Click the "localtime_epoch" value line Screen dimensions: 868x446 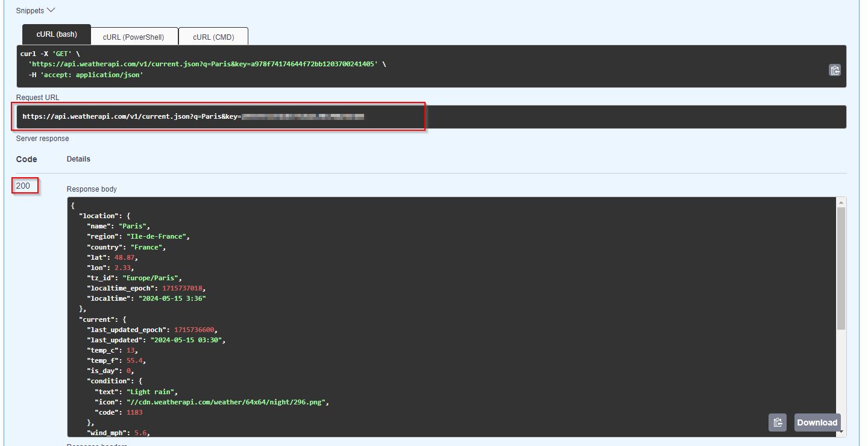pyautogui.click(x=146, y=288)
